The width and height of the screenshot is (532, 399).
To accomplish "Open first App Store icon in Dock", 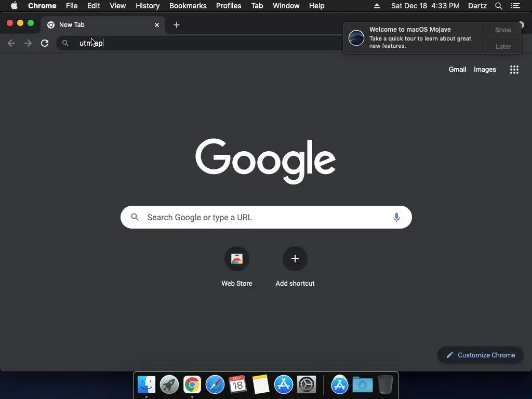I will pos(283,385).
